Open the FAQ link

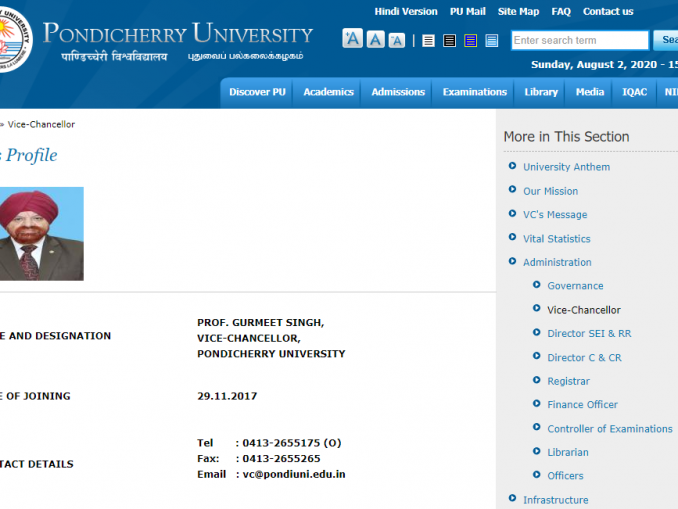[561, 12]
